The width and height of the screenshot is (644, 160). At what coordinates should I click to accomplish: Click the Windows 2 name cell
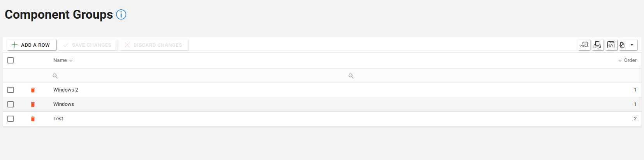click(66, 90)
